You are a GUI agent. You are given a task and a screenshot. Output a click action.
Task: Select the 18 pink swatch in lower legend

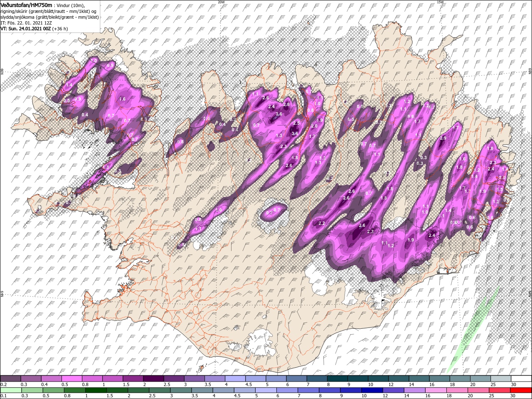(x=457, y=390)
